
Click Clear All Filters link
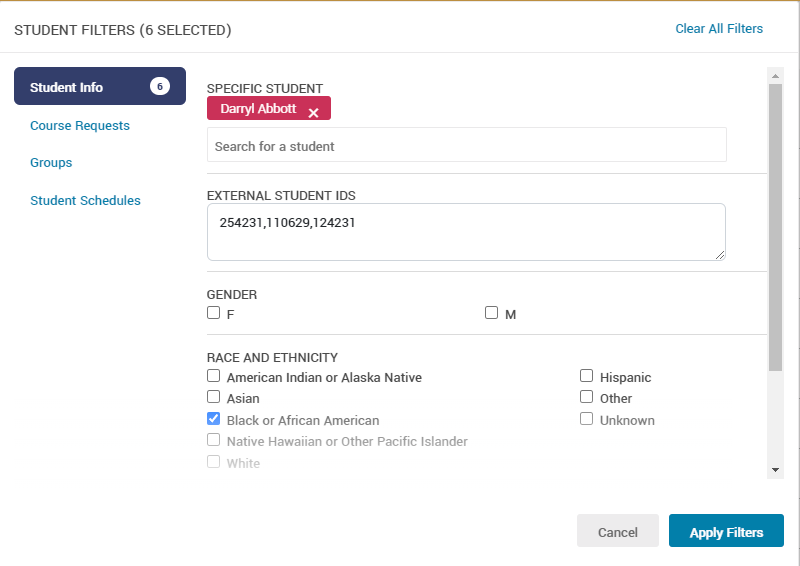719,29
